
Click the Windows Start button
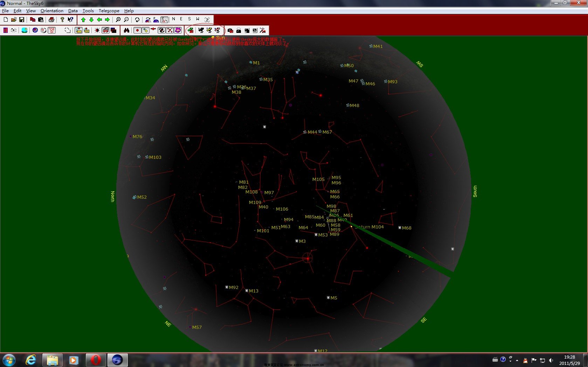coord(9,360)
